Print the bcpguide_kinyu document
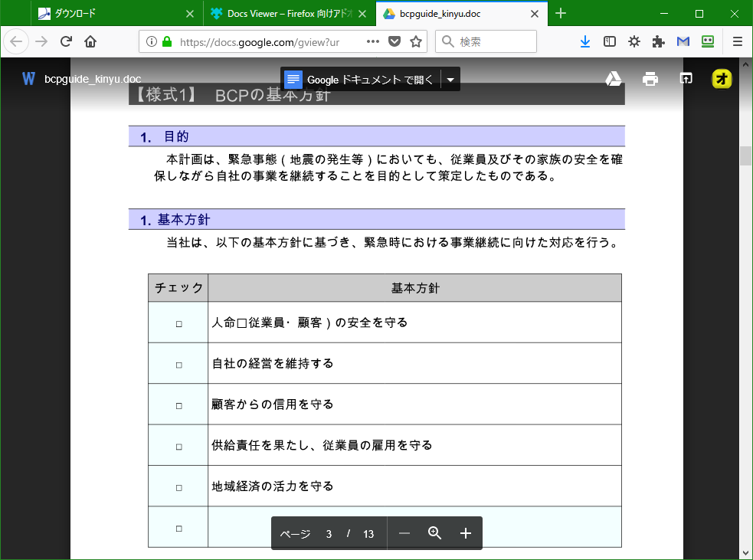 (650, 79)
